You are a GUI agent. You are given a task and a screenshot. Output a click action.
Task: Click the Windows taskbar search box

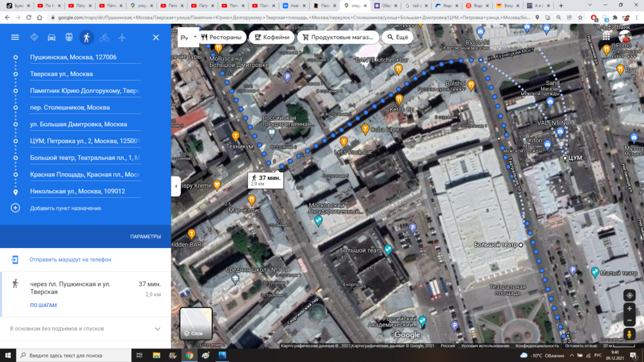(x=74, y=356)
